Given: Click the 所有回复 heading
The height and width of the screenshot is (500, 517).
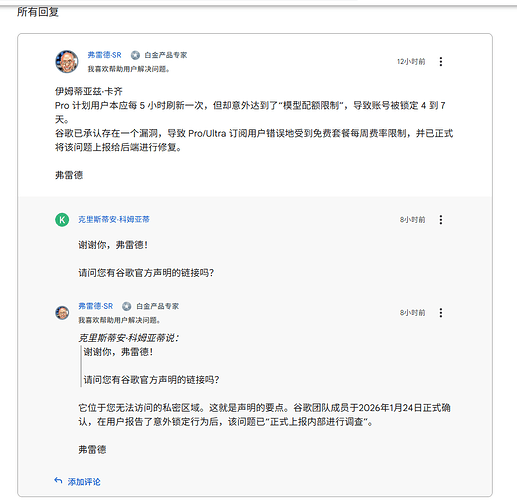Looking at the screenshot, I should click(38, 12).
